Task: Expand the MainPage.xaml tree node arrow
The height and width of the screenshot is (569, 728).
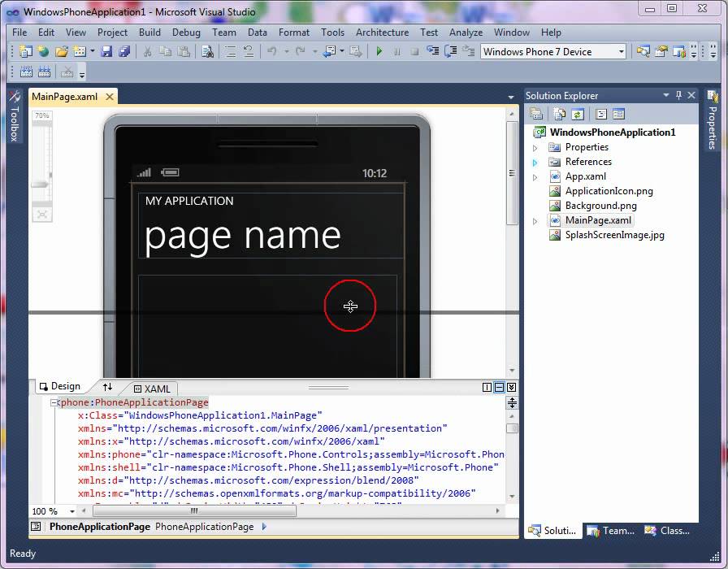Action: point(535,221)
